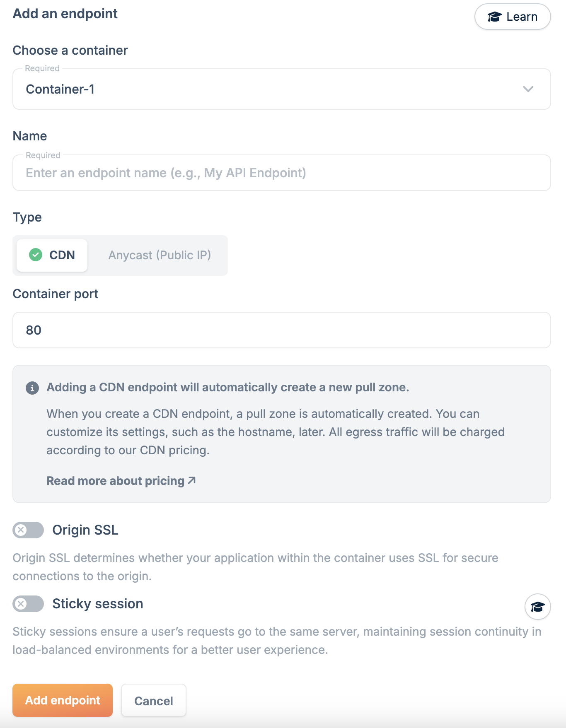The image size is (566, 728).
Task: Click the arrow icon after pricing link
Action: tap(191, 480)
